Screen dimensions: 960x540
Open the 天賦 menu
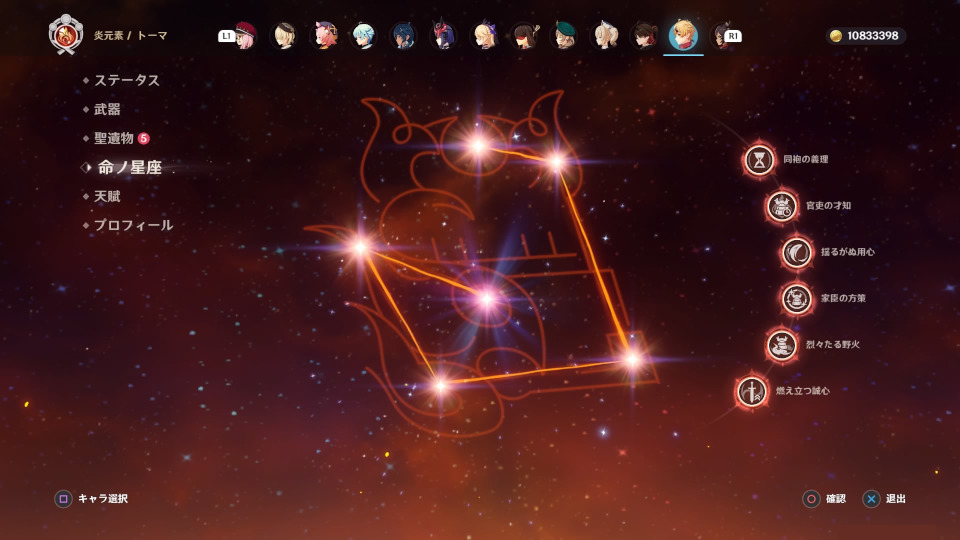[107, 197]
